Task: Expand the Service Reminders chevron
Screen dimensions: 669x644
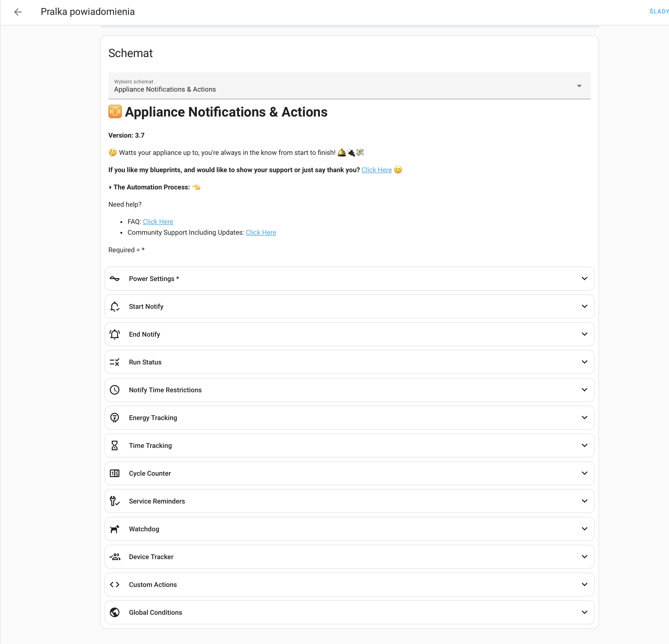Action: click(584, 501)
